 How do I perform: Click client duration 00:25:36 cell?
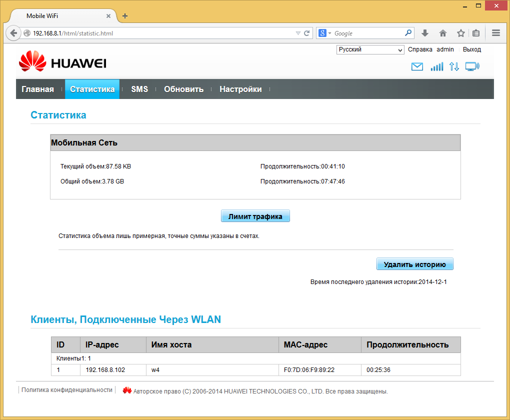(411, 370)
